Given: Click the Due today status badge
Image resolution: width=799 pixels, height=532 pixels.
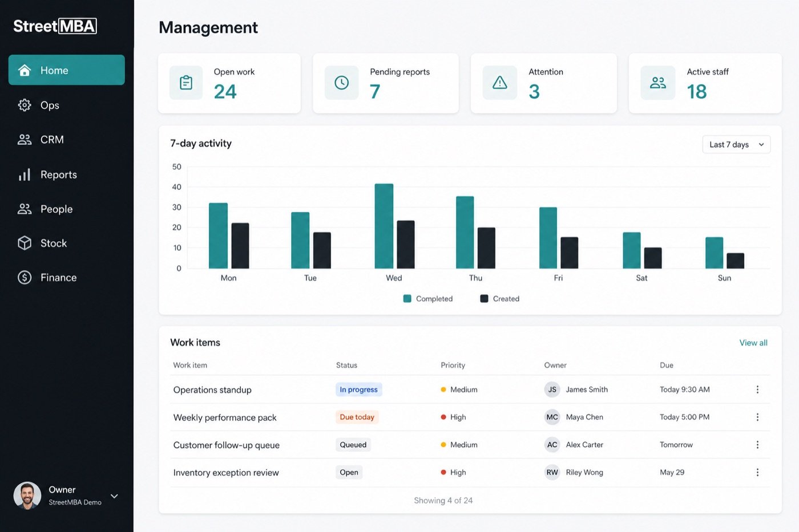Looking at the screenshot, I should tap(357, 417).
